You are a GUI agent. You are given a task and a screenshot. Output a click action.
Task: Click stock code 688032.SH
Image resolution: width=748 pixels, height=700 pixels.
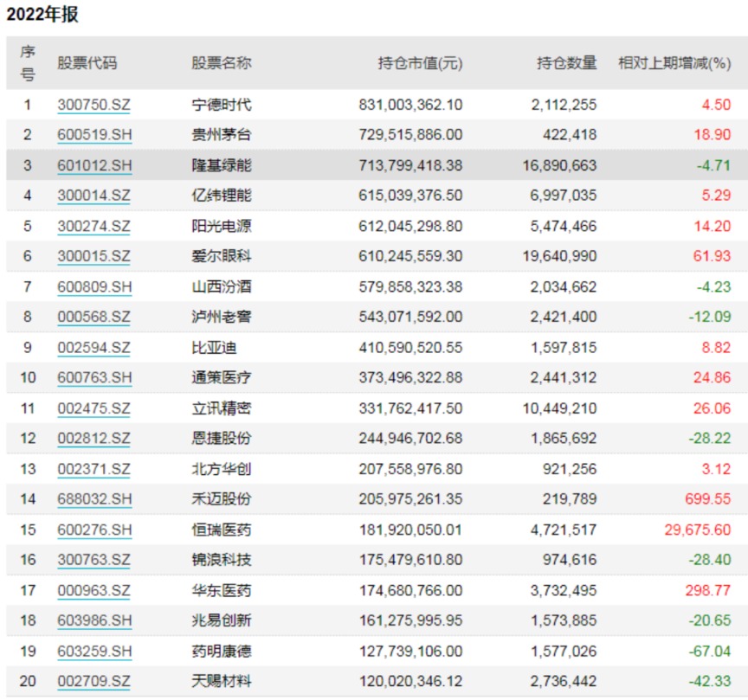93,499
